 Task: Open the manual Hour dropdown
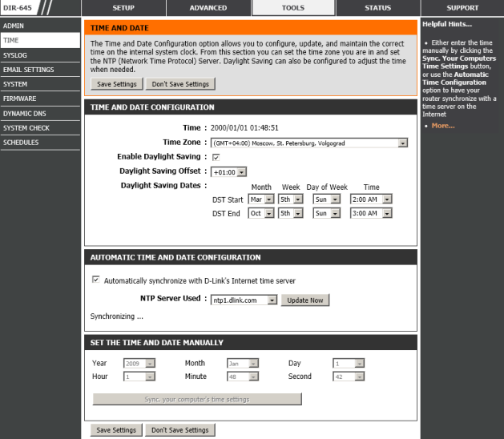139,377
